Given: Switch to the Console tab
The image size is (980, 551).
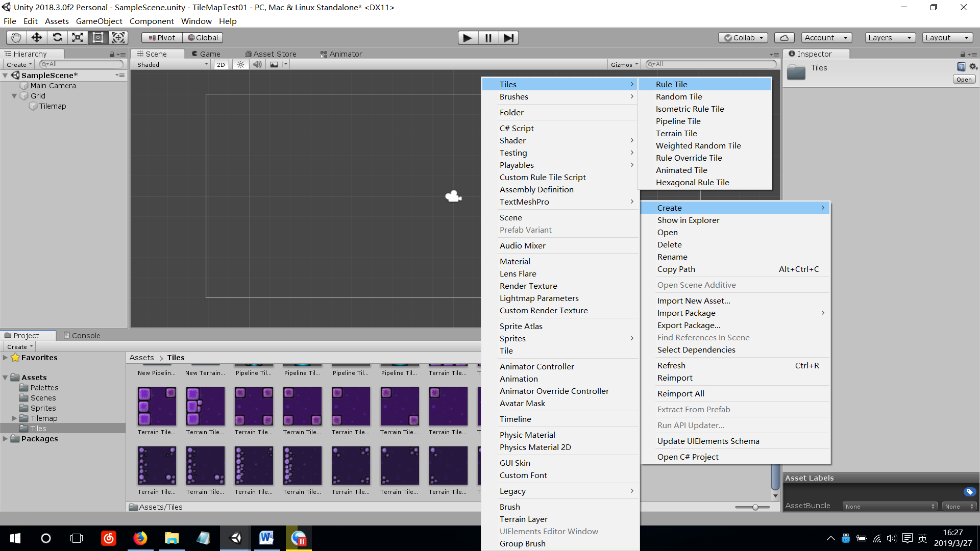Looking at the screenshot, I should point(82,336).
